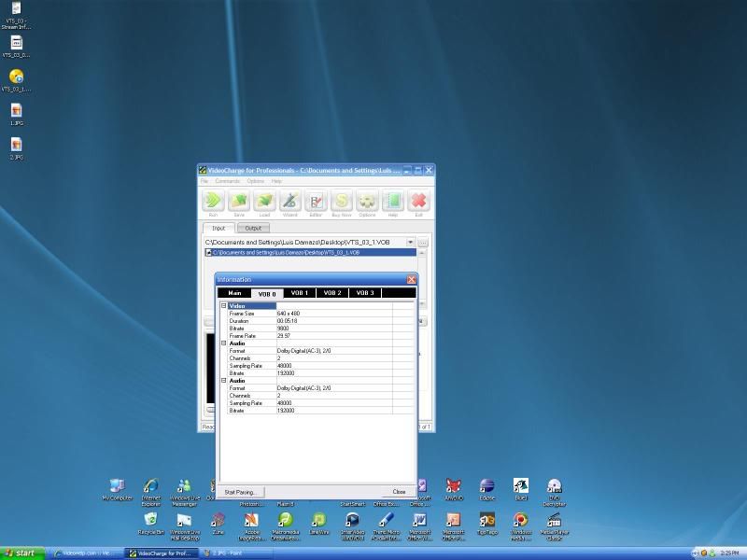
Task: Select the DVD Decrypter desktop icon
Action: coord(554,492)
